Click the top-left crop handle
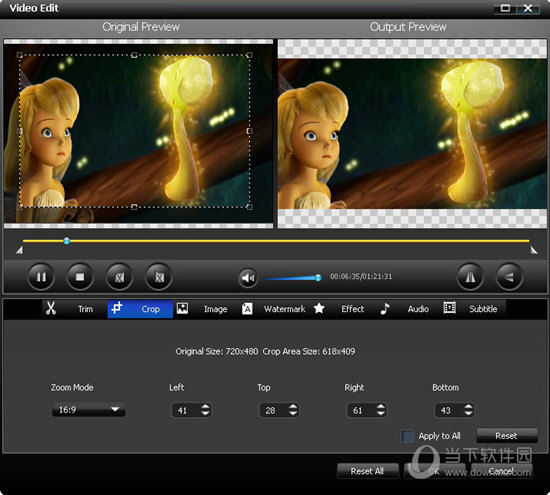 [x=20, y=55]
